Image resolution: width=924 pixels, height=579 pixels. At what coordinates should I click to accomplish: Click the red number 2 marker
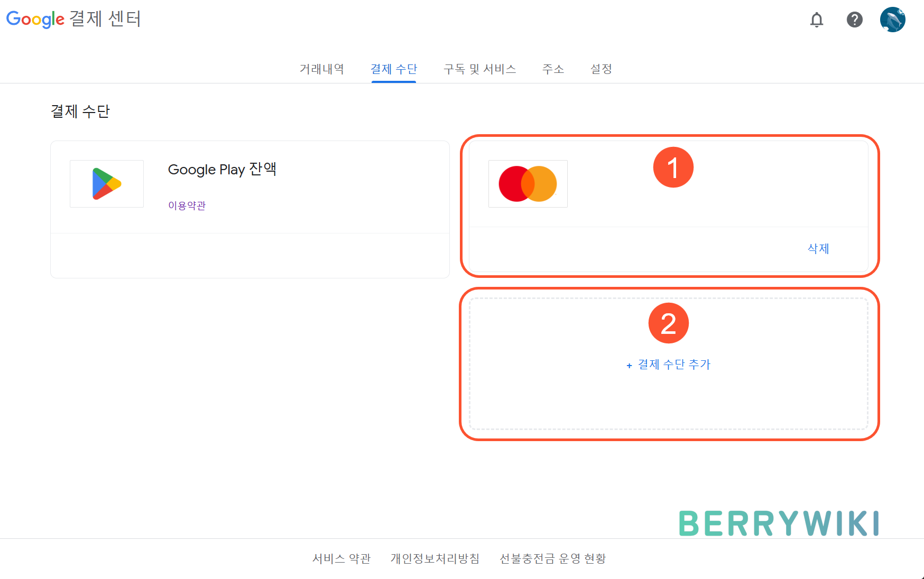[x=669, y=323]
